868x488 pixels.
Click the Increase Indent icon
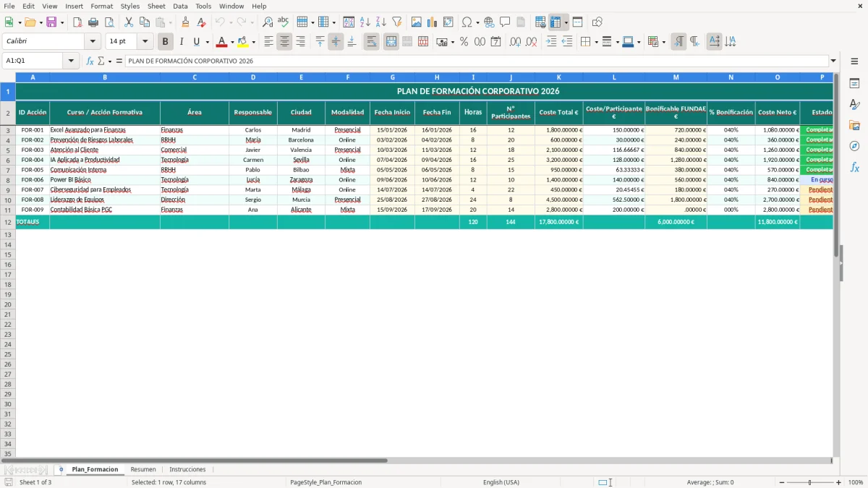551,42
